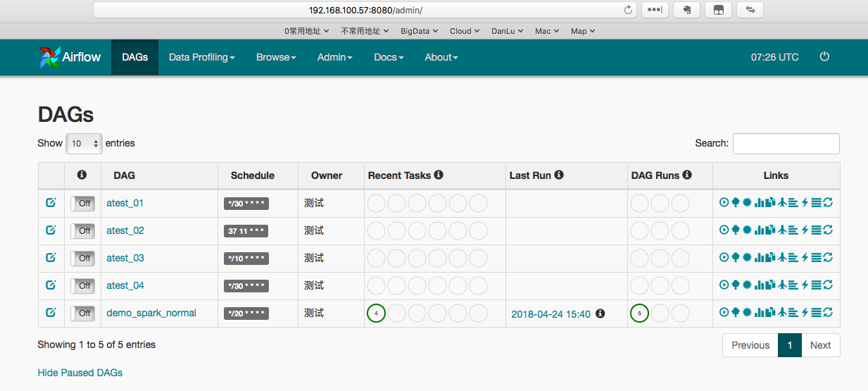Click the browser address bar
Screen dimensions: 868x391
365,10
